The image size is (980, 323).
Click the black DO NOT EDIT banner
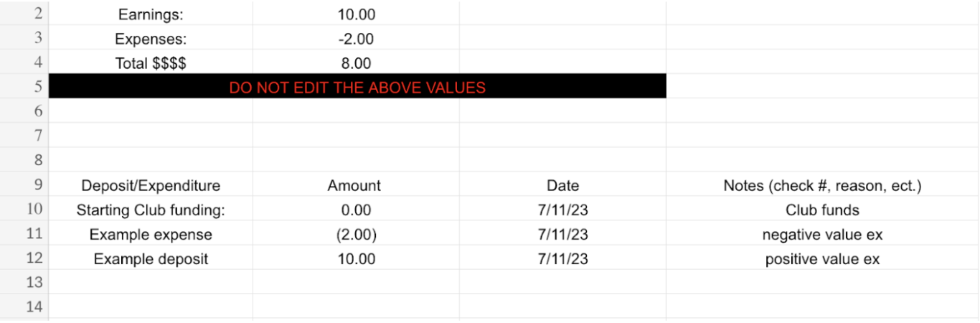click(357, 88)
